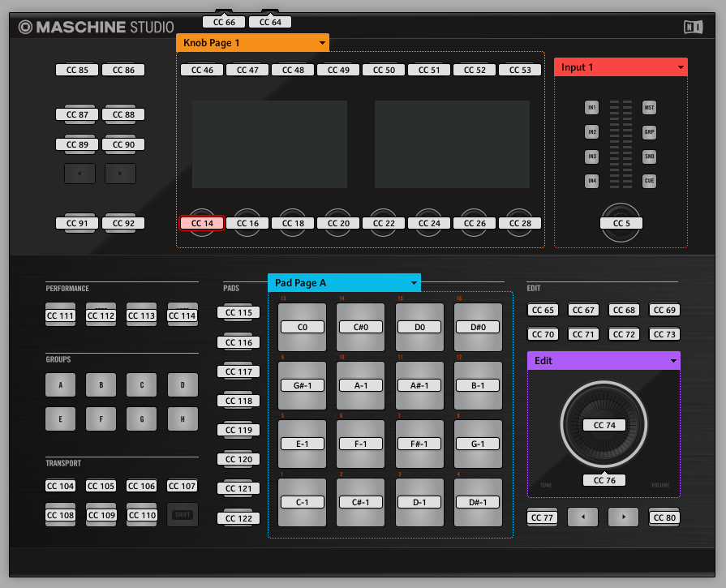Select the highlighted CC 14 knob
Image resolution: width=726 pixels, height=588 pixels.
coord(201,222)
